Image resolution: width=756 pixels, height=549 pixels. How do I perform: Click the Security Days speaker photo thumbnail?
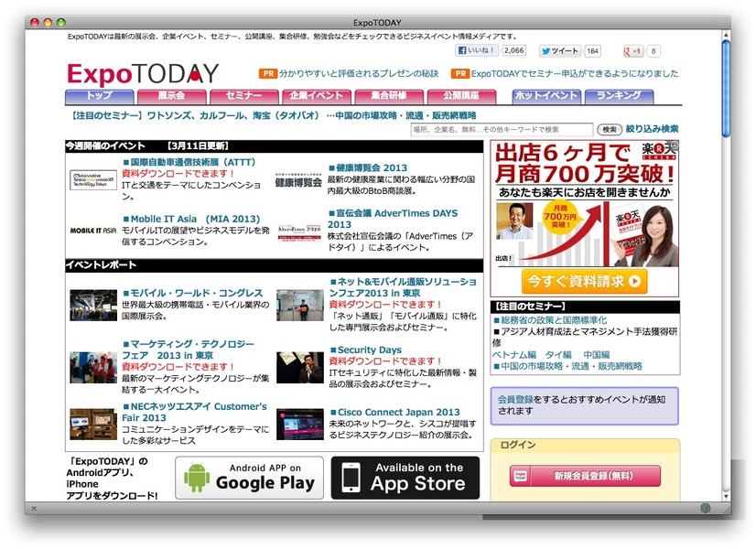click(x=299, y=367)
